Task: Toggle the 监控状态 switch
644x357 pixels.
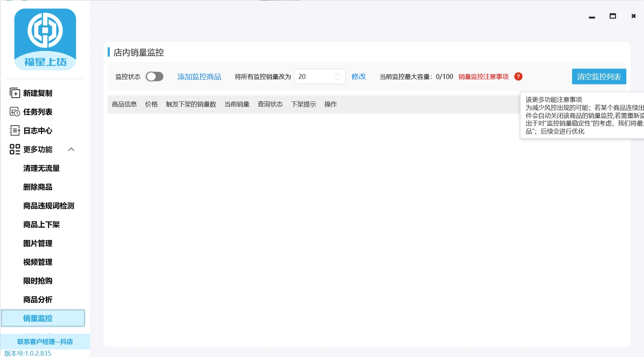Action: (155, 76)
